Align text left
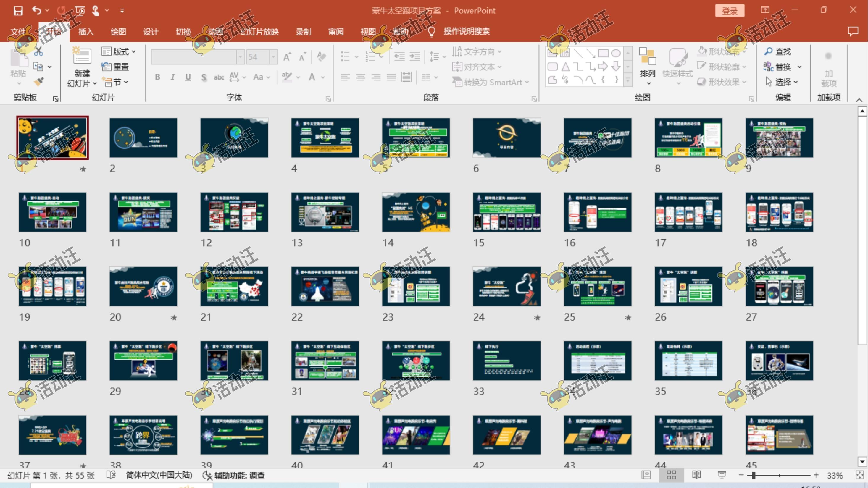868x488 pixels. coord(345,77)
